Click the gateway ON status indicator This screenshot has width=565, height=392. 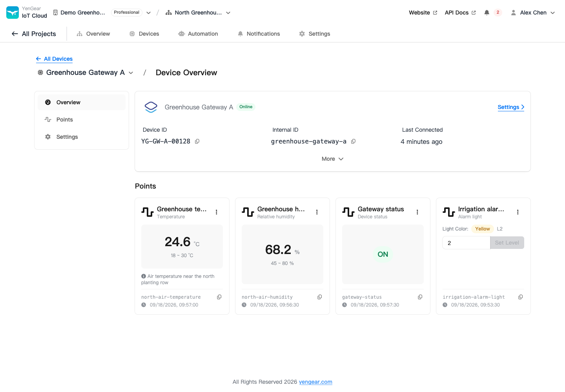[383, 254]
